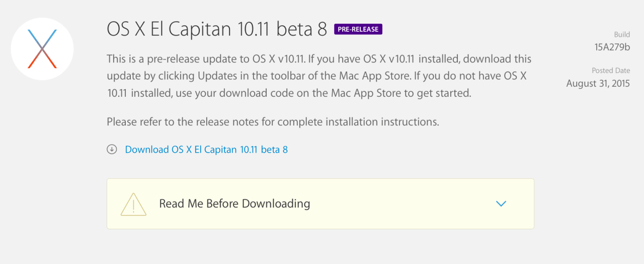Screen dimensions: 644x264
Task: Click the "update by clicking Updates" text line
Action: [x=319, y=76]
